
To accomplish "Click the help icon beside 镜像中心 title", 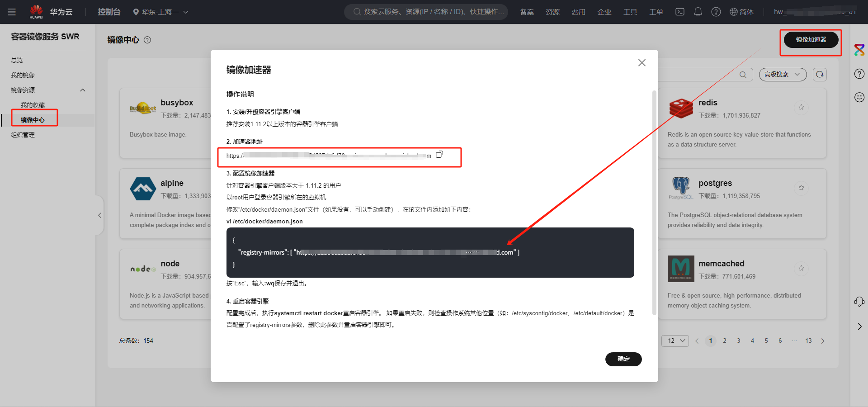I will pos(147,40).
